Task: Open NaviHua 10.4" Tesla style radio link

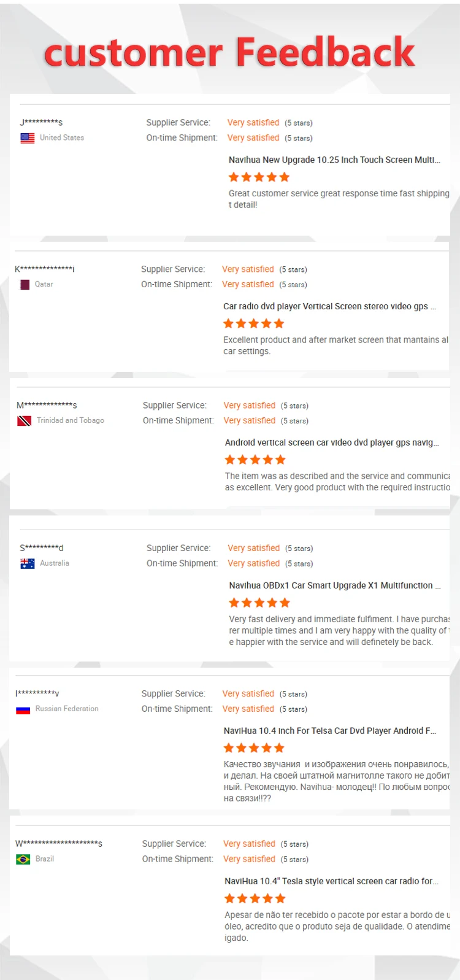Action: [331, 881]
